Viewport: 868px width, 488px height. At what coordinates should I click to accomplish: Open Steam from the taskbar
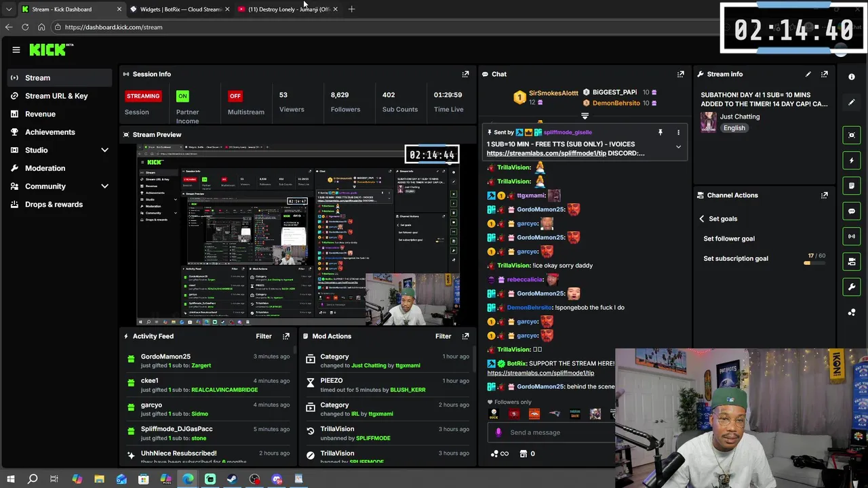232,479
